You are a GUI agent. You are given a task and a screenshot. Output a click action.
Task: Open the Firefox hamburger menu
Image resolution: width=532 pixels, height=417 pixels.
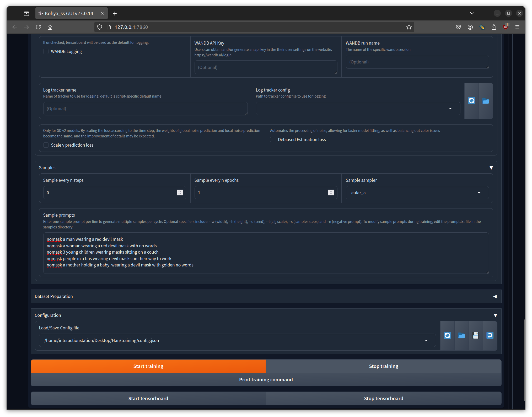tap(517, 27)
